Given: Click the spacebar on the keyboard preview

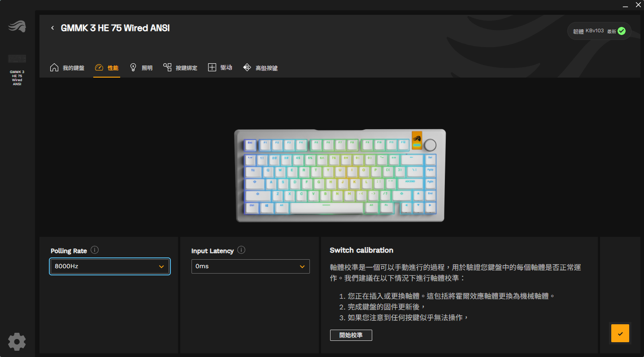Looking at the screenshot, I should click(326, 208).
